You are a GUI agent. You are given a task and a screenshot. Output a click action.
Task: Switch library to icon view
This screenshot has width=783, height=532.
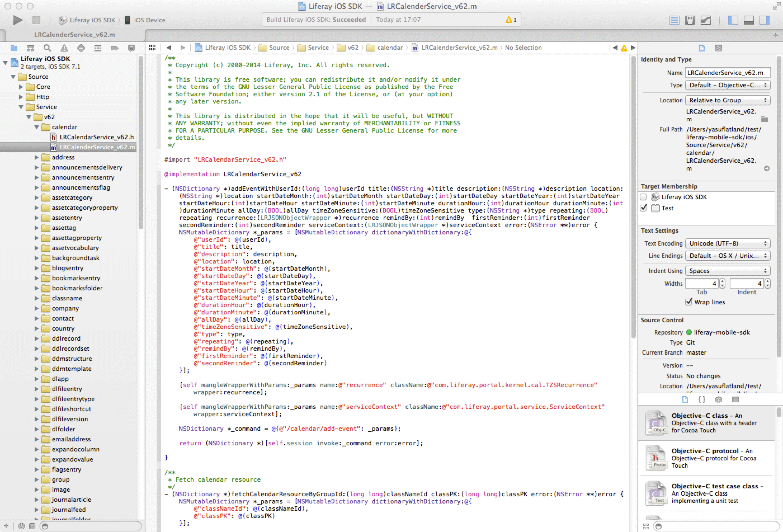[645, 526]
